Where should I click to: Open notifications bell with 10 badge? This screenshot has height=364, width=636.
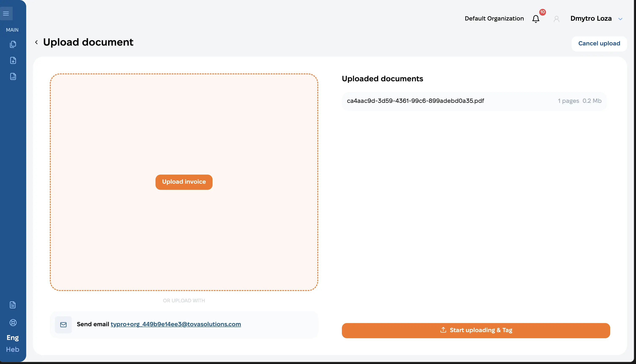point(536,19)
